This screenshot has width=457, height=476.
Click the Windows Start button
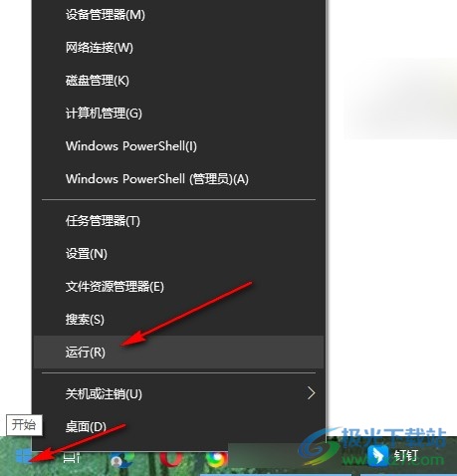pos(24,457)
